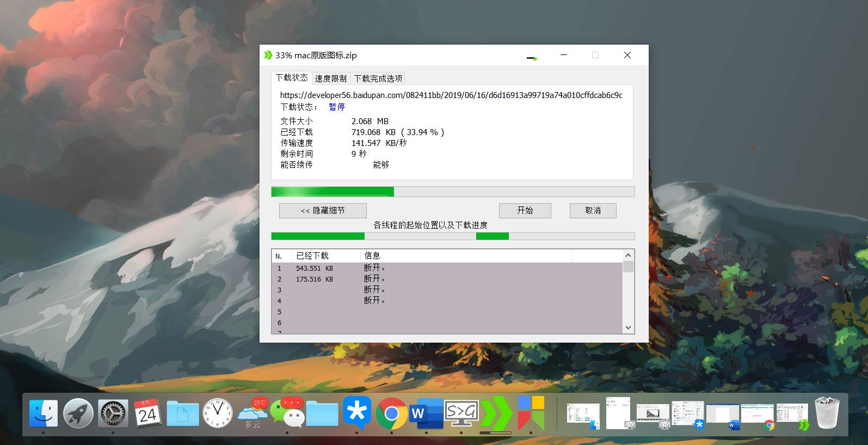The width and height of the screenshot is (868, 445).
Task: Click the baidupan download URL text
Action: [x=451, y=95]
